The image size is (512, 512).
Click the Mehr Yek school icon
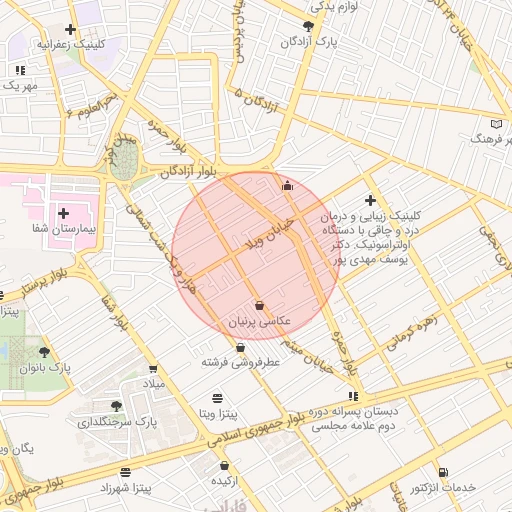pyautogui.click(x=20, y=70)
